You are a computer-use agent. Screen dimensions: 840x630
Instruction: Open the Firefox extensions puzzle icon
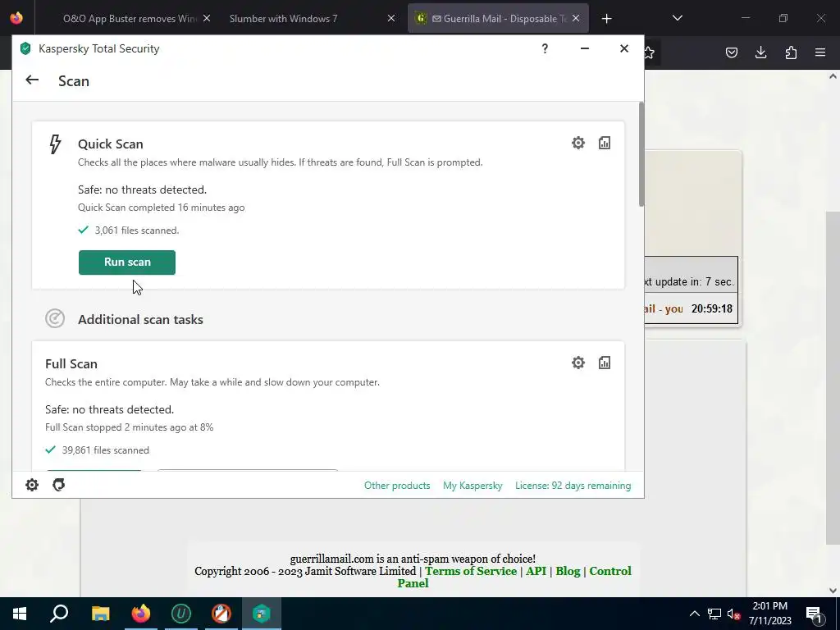coord(791,52)
